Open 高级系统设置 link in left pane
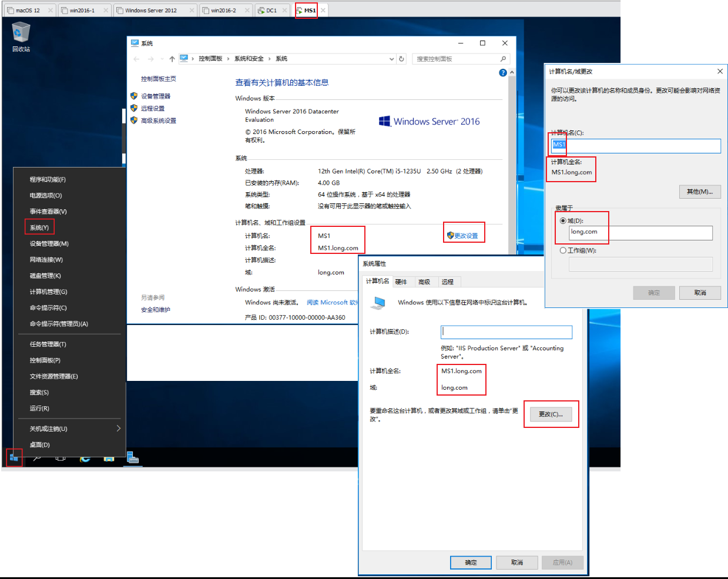The height and width of the screenshot is (579, 728). (x=159, y=121)
